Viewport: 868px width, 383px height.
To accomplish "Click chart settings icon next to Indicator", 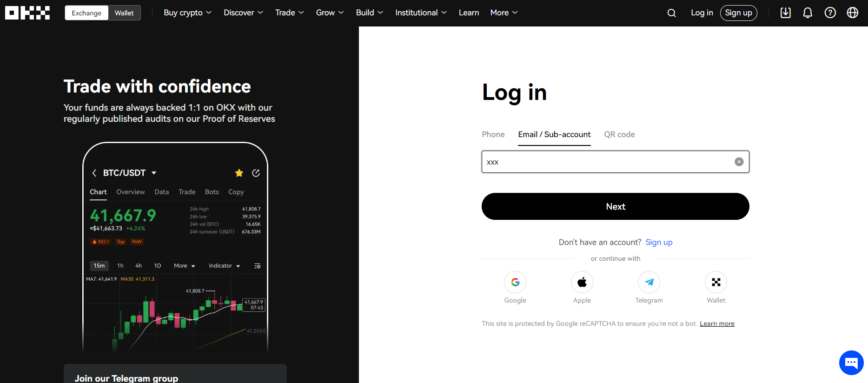I will [x=257, y=266].
